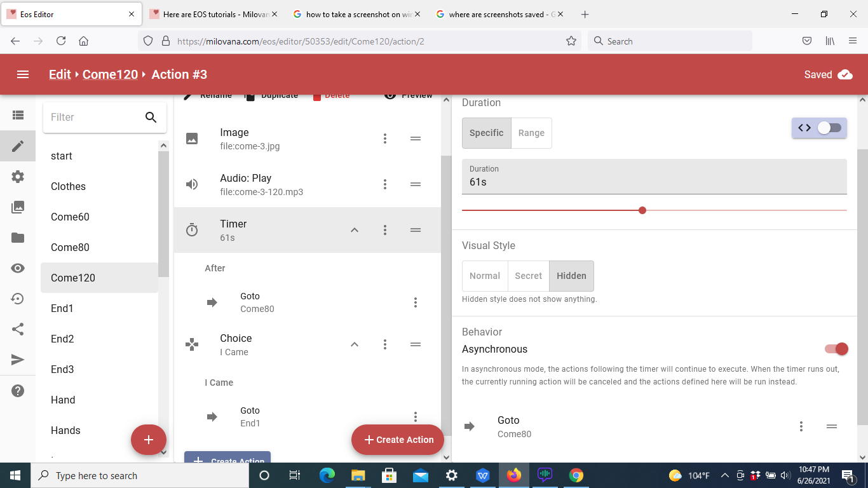Open the history restore sidebar icon
868x488 pixels.
tap(18, 299)
